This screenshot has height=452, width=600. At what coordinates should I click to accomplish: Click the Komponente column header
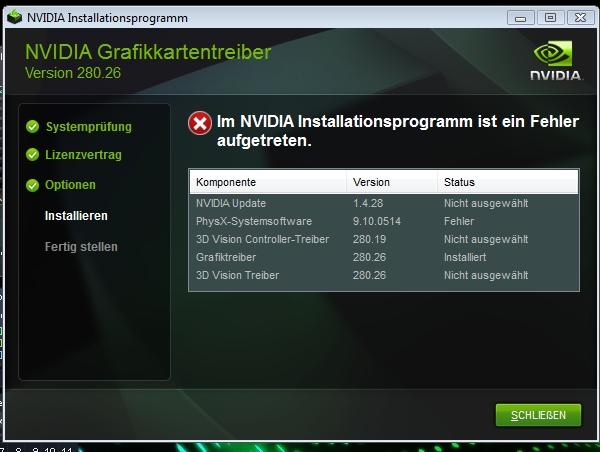pos(268,182)
